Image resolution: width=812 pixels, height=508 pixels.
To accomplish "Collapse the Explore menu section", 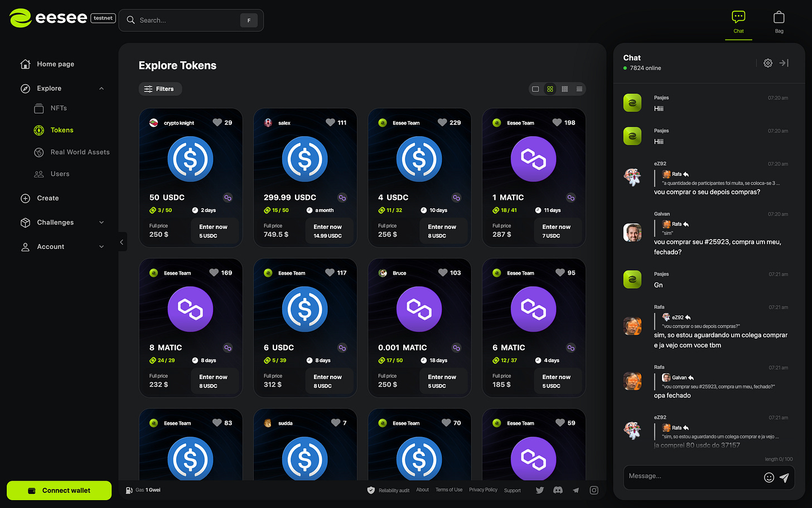I will pos(101,88).
